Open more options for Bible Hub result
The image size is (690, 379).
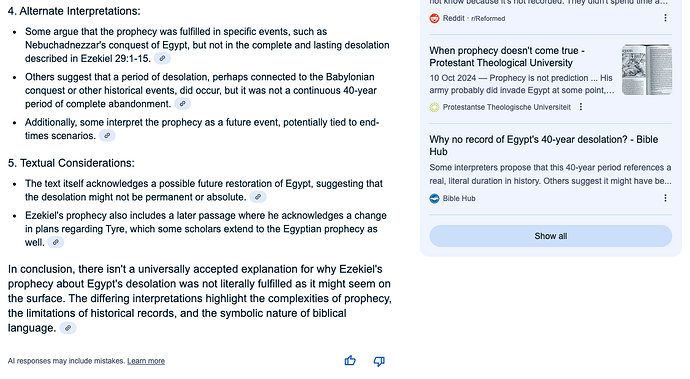tap(665, 199)
